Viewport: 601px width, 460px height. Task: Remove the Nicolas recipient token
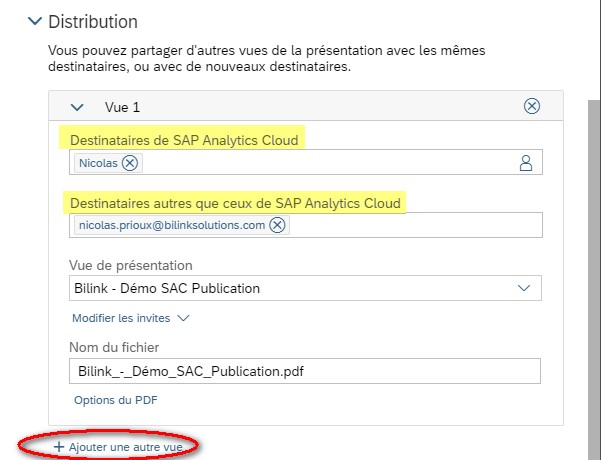tap(130, 163)
